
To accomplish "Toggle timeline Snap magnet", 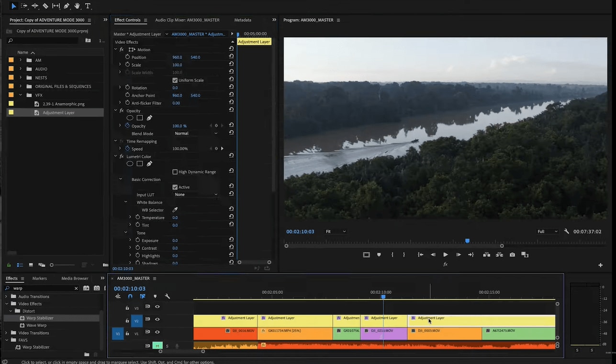I will pos(130,296).
